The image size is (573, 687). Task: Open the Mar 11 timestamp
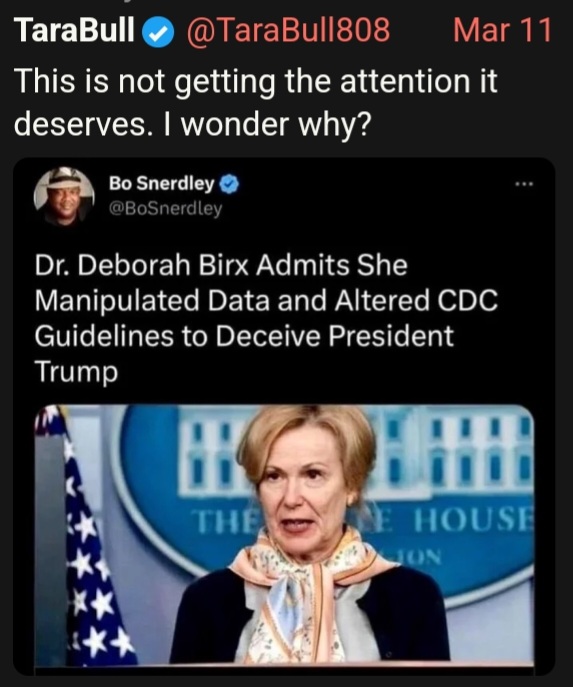(x=502, y=30)
